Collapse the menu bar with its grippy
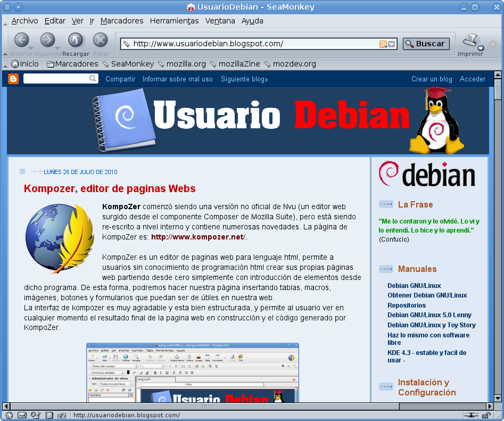Viewport: 504px width, 421px height. point(5,21)
